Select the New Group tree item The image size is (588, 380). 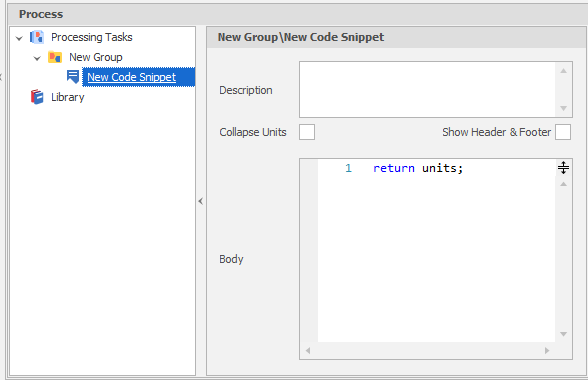point(96,57)
